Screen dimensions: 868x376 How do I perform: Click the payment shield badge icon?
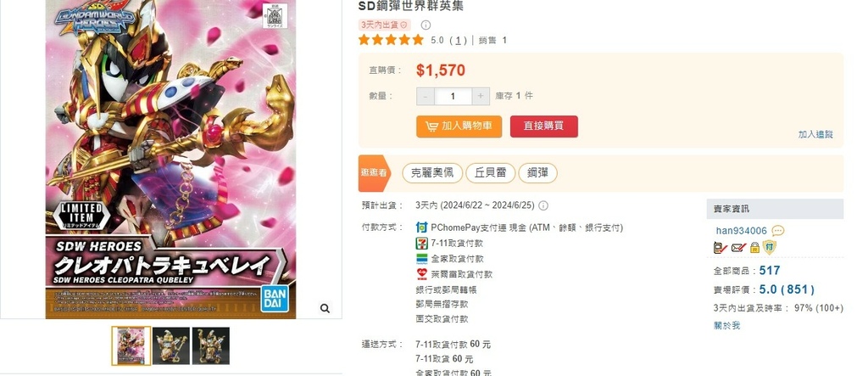tap(770, 247)
